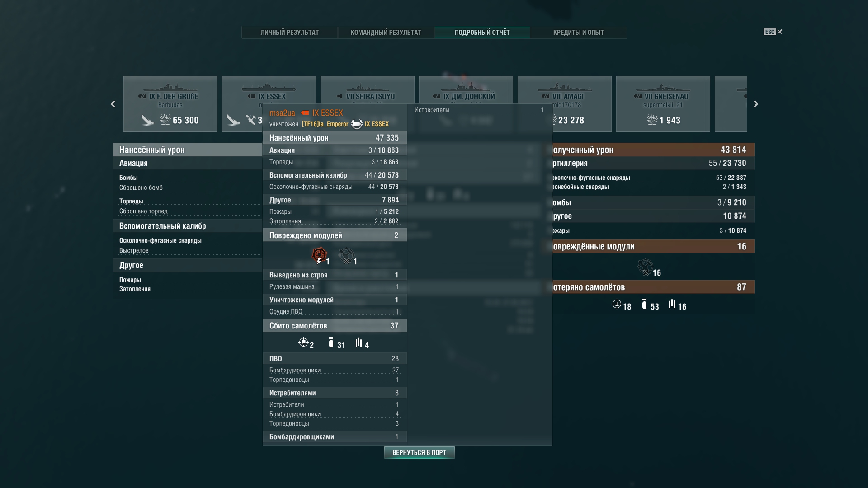868x488 pixels.
Task: Click the steering gear damaged module icon
Action: click(320, 255)
